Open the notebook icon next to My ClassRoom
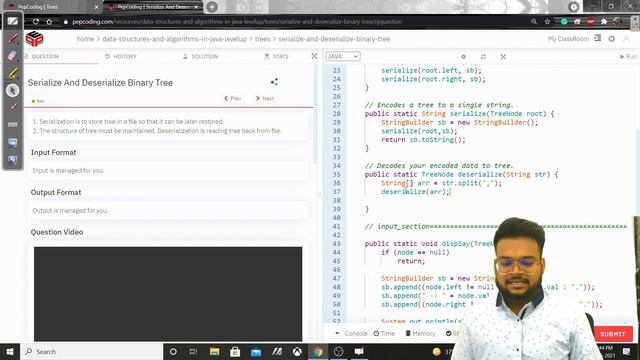Screen dimensions: 640x360 point(598,38)
